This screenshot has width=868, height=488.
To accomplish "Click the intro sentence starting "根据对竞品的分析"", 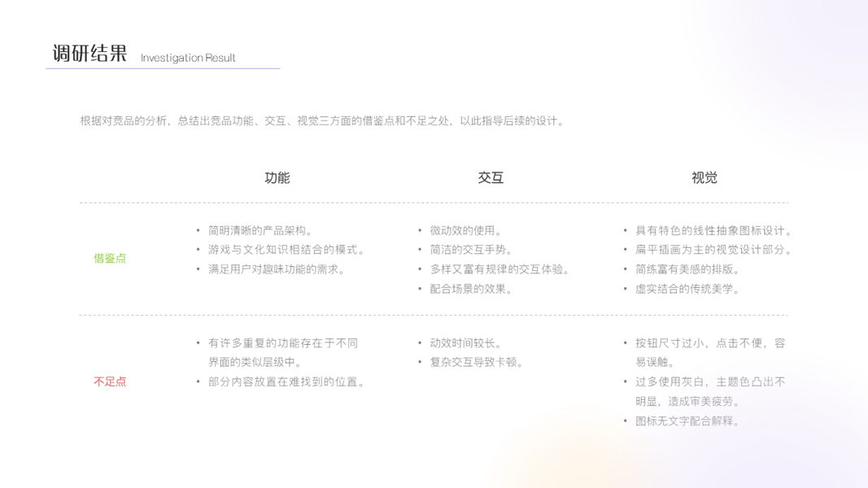I will (323, 120).
